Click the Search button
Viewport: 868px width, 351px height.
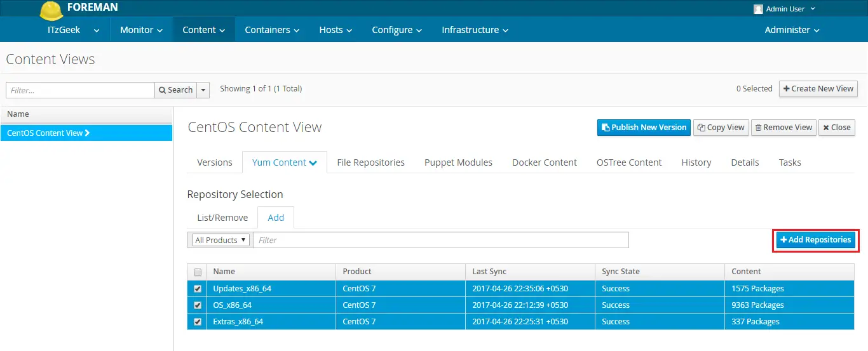[175, 90]
